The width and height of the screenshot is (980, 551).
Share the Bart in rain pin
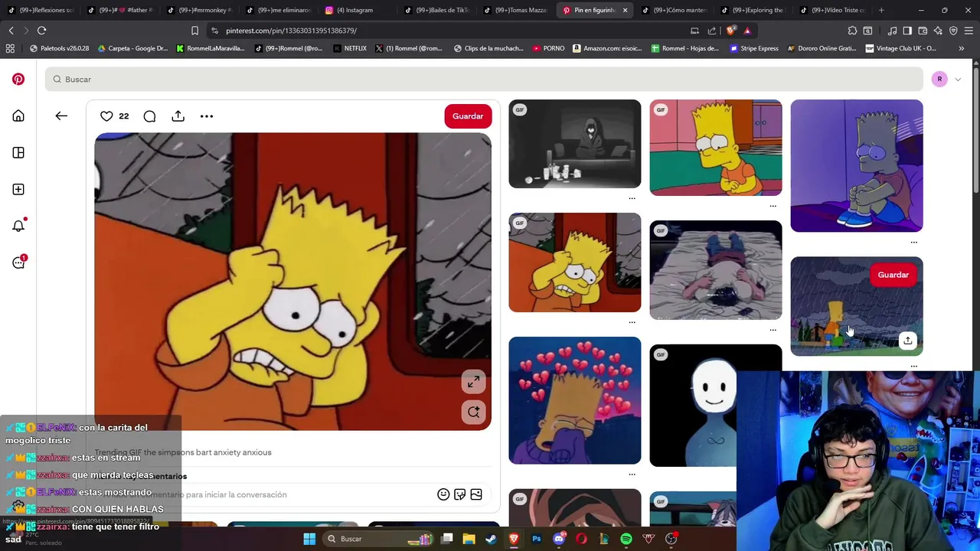tap(907, 341)
